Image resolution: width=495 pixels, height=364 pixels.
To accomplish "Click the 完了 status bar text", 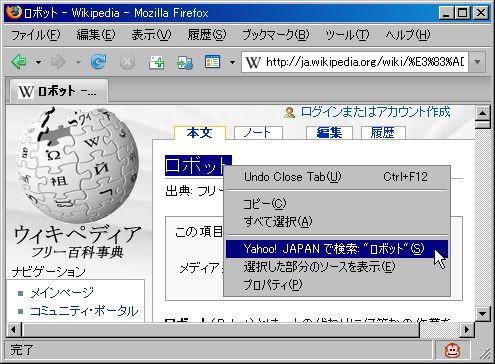I will click(22, 350).
